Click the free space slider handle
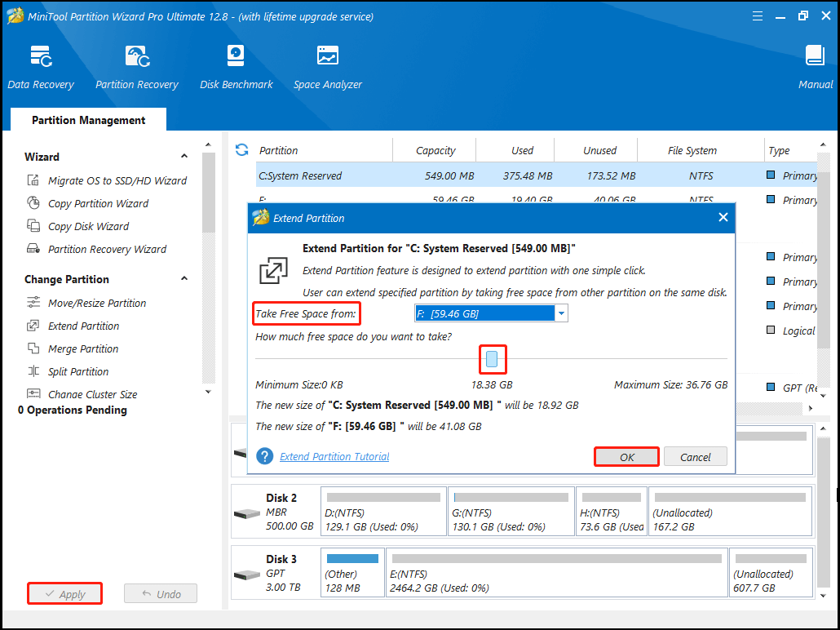This screenshot has width=840, height=630. 492,359
